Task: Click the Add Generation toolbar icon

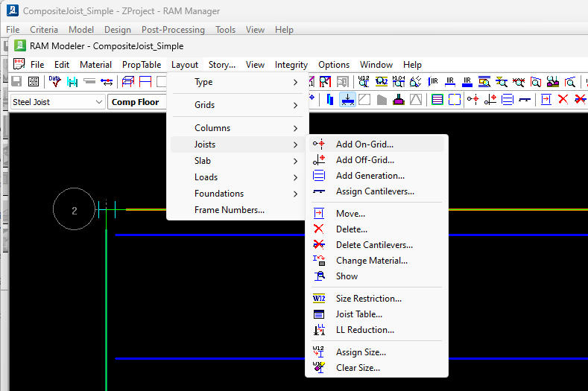Action: 508,100
